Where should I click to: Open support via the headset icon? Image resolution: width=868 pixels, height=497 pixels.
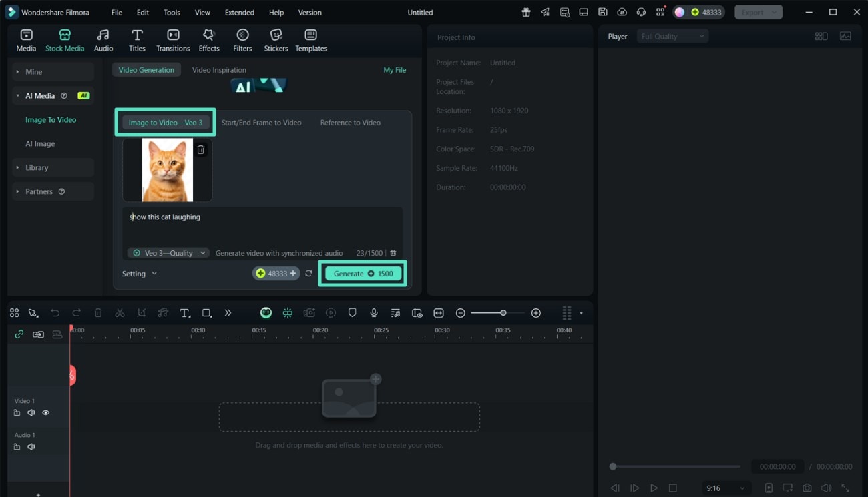coord(641,12)
